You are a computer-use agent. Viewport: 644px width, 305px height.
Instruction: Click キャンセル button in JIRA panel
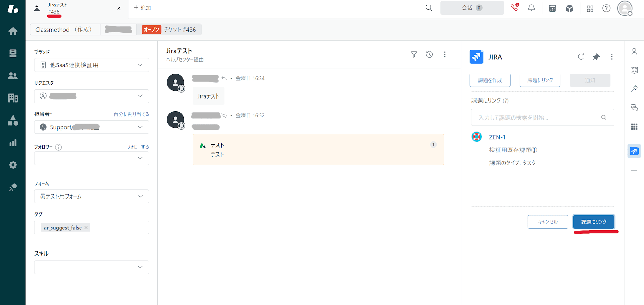[548, 222]
